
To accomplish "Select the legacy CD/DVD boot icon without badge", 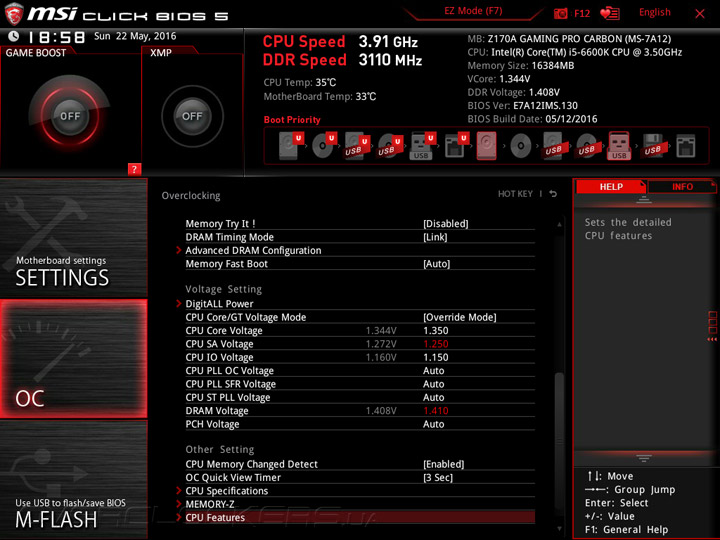I will click(521, 146).
